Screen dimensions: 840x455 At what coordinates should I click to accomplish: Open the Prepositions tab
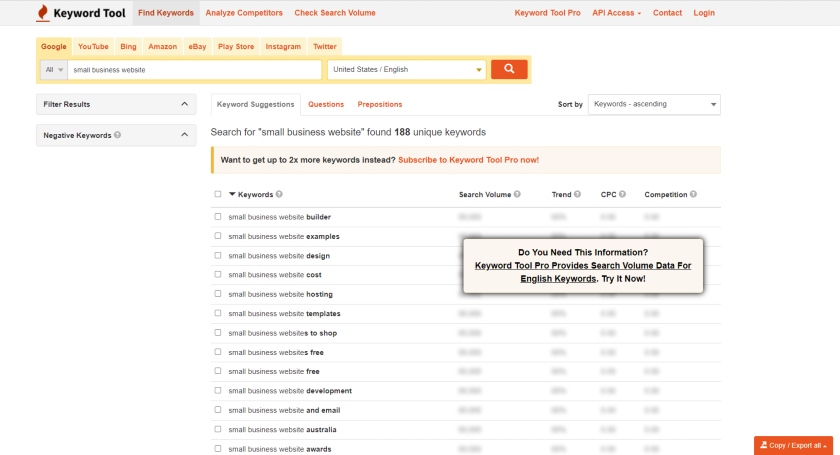380,105
